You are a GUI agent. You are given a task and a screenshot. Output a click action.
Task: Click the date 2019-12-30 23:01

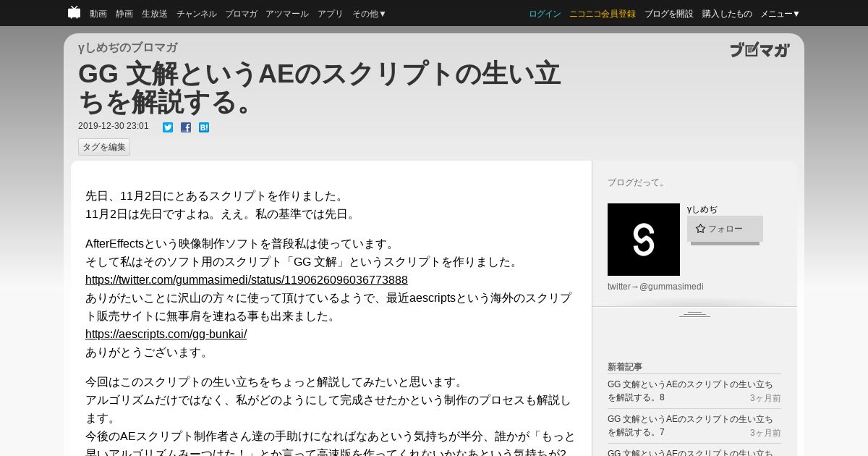point(114,126)
